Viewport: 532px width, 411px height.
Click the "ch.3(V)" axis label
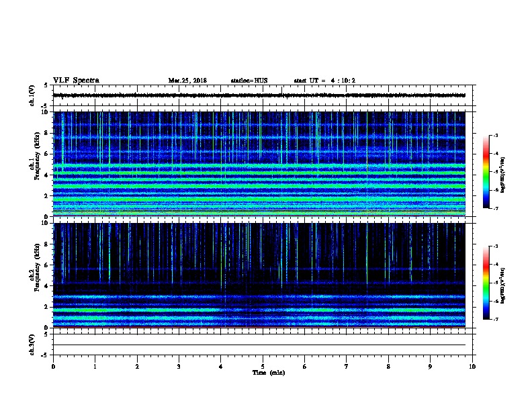pyautogui.click(x=32, y=345)
